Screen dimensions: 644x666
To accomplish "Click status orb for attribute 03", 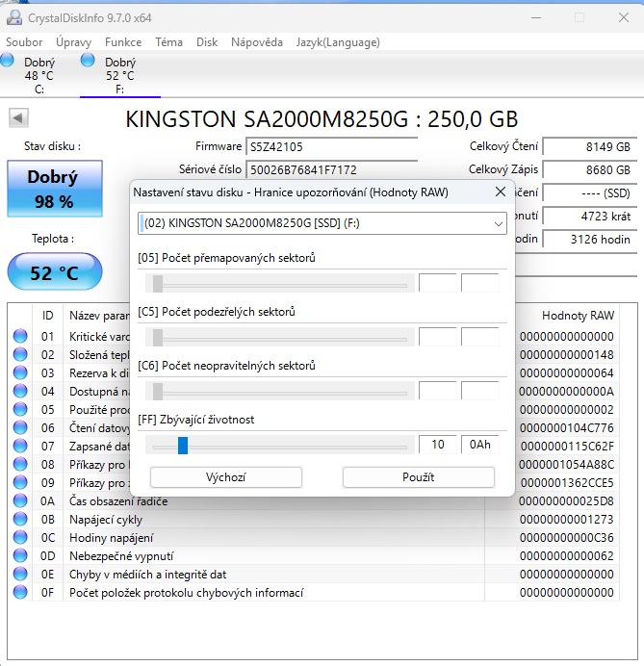I will [20, 372].
